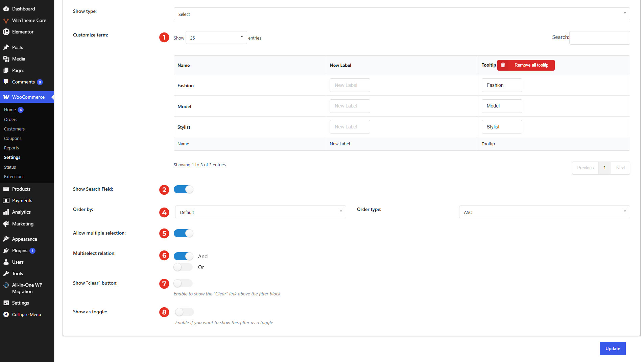Click the Comments speech bubble icon
This screenshot has height=362, width=644.
[x=6, y=82]
